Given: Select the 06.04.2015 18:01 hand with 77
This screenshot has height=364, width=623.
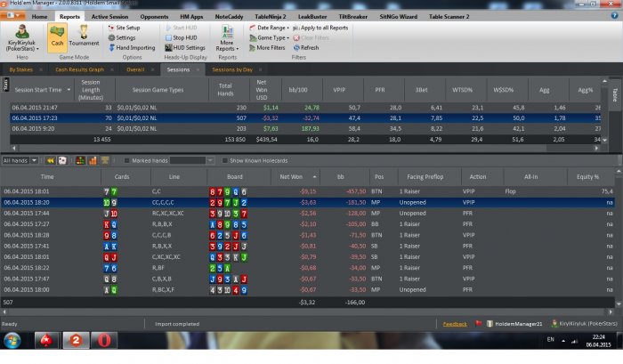Looking at the screenshot, I should pos(307,191).
